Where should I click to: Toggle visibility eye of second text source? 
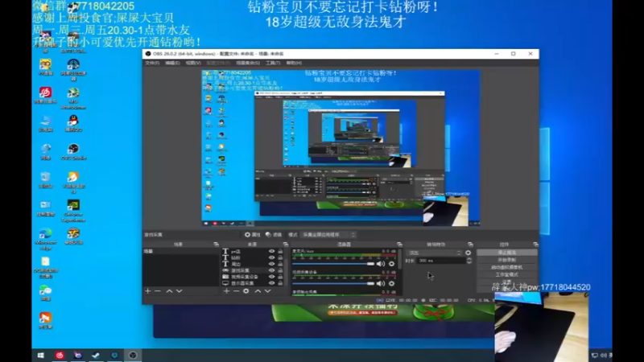click(271, 257)
